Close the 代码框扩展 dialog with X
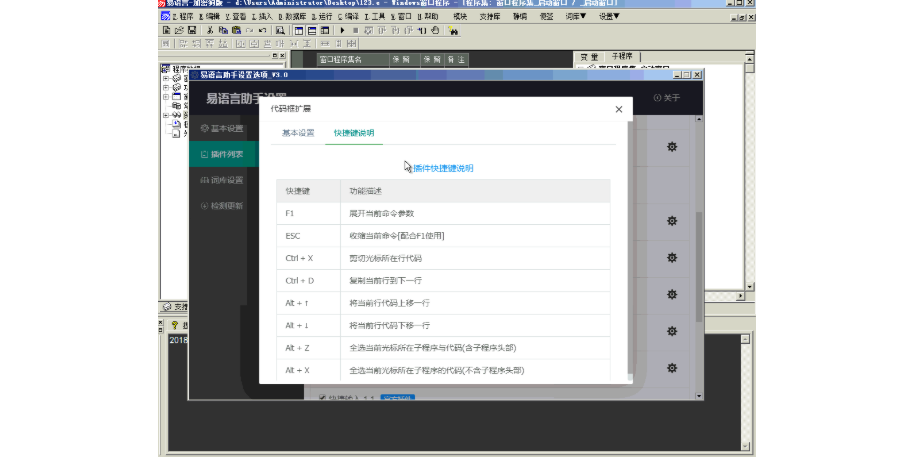Viewport: 914px width, 457px height. pos(618,109)
